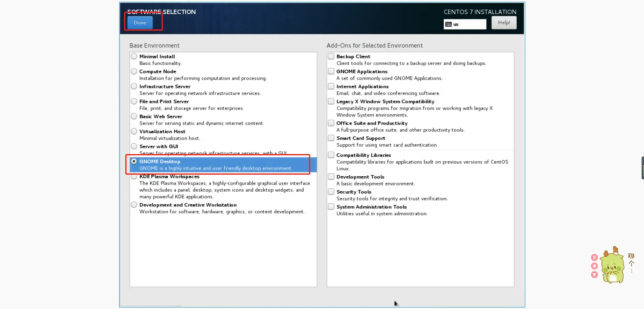Screen dimensions: 644x309
Task: Click 'Utilities useful in system administration.' text
Action: coord(382,214)
